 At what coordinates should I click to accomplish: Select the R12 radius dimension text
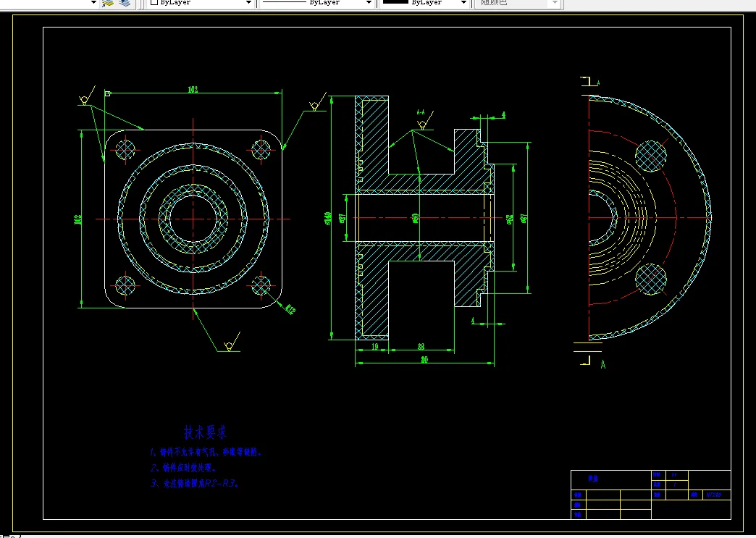click(289, 309)
